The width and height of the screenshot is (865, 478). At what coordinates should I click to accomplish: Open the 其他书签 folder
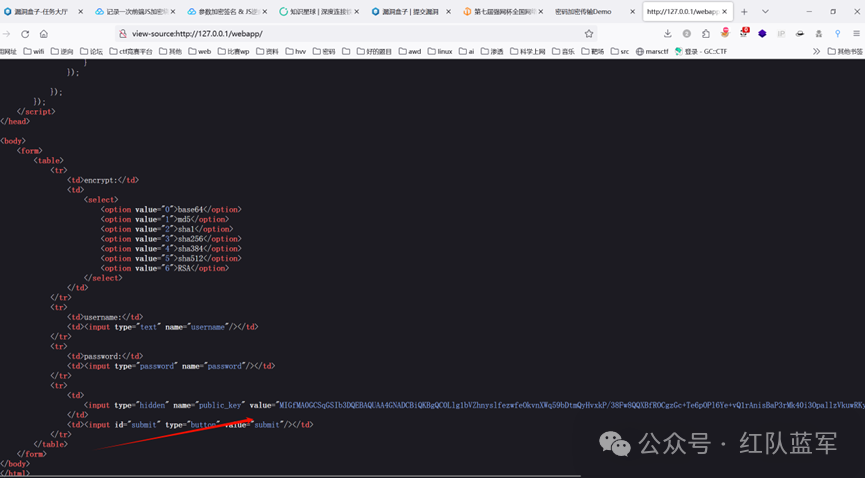coord(846,51)
